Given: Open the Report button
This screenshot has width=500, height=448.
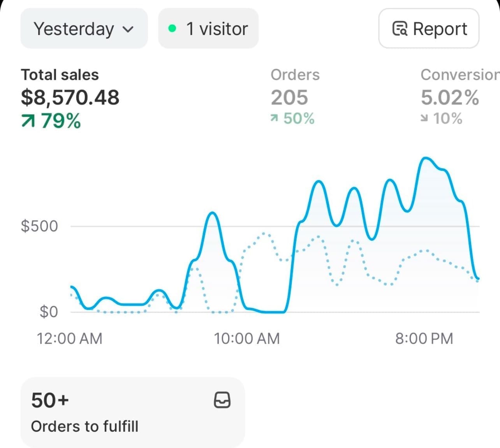Looking at the screenshot, I should tap(429, 28).
